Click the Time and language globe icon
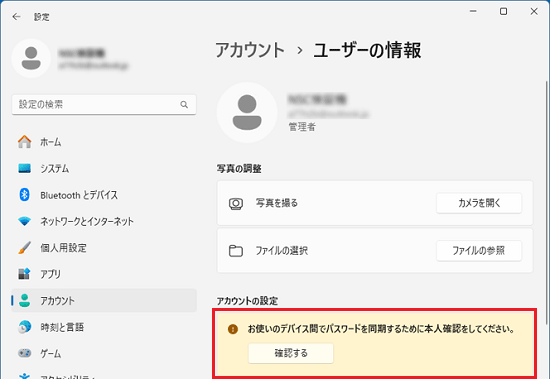 [x=25, y=327]
